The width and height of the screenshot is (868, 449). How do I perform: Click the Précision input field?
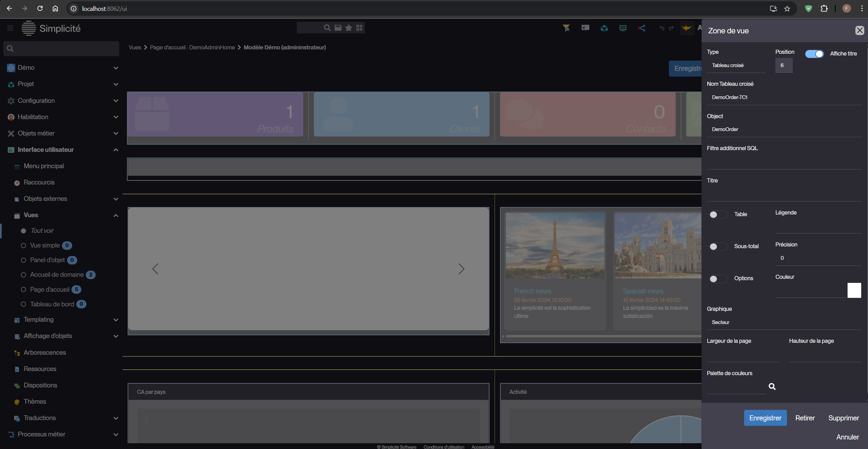pos(818,258)
